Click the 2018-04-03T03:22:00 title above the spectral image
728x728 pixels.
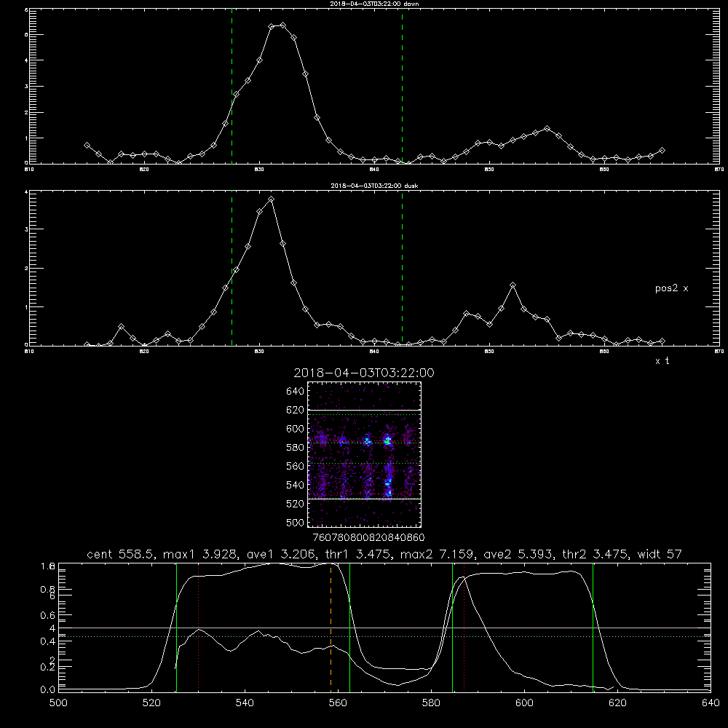364,373
